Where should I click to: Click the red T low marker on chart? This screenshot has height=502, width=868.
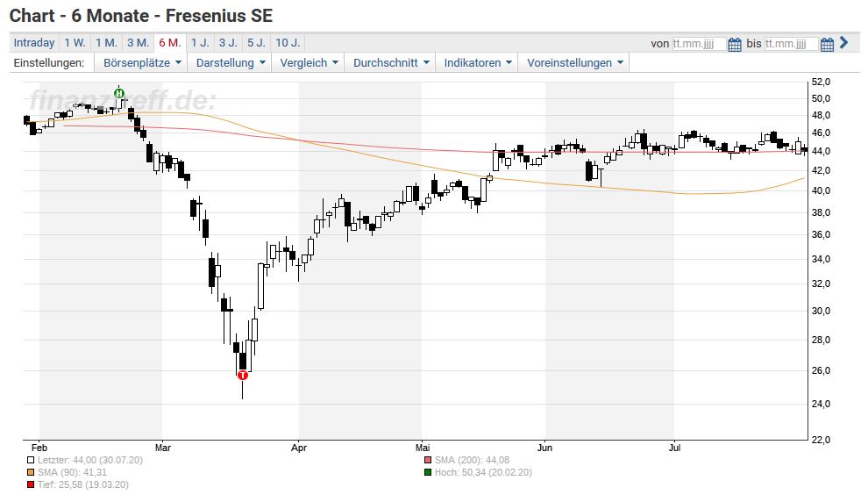point(243,375)
